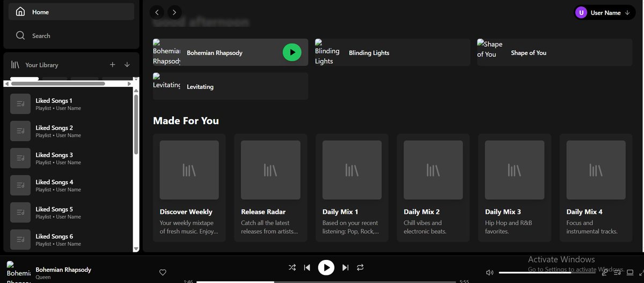Image resolution: width=644 pixels, height=283 pixels.
Task: Like the current song with heart icon
Action: coord(163,272)
